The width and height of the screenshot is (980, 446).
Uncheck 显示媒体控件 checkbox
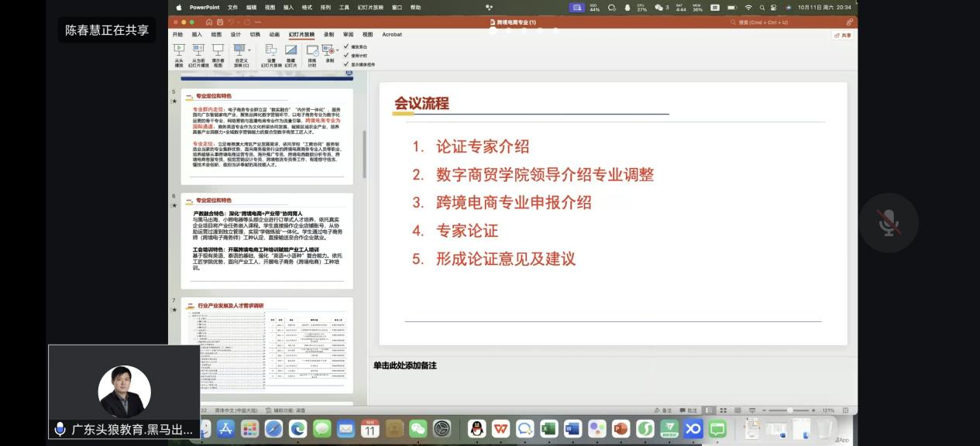[x=346, y=64]
